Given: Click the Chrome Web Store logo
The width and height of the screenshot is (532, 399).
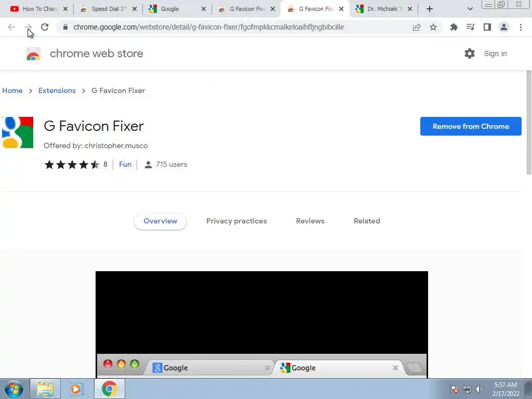Looking at the screenshot, I should pyautogui.click(x=33, y=54).
